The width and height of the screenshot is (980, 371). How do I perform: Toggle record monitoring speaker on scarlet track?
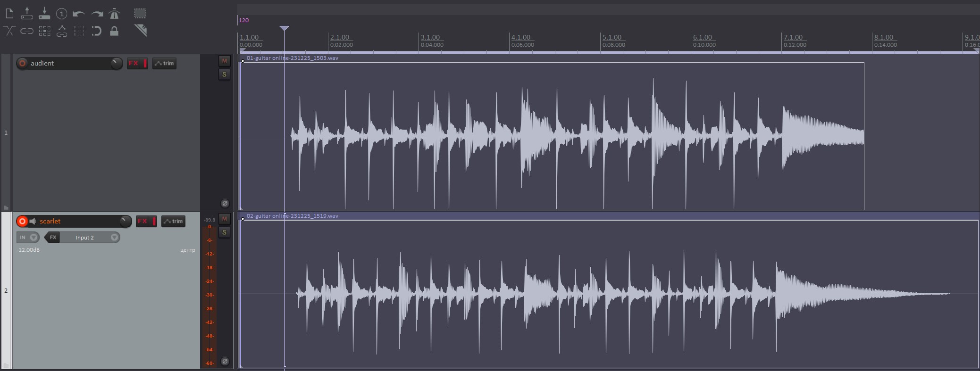[x=33, y=221]
